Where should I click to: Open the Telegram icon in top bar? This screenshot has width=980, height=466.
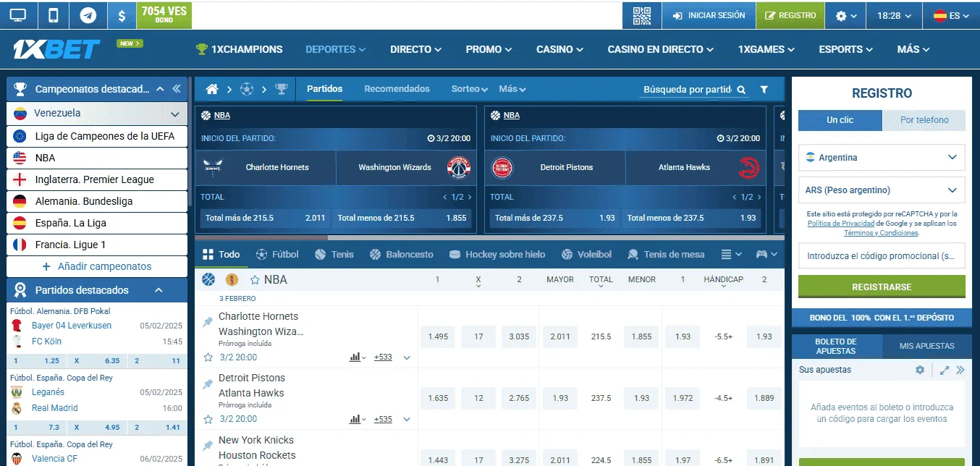click(x=88, y=15)
